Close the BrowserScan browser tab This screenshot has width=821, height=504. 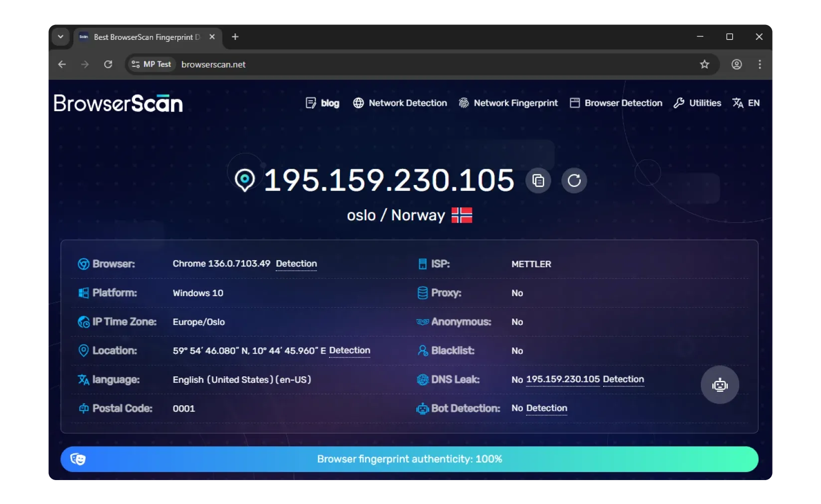212,37
